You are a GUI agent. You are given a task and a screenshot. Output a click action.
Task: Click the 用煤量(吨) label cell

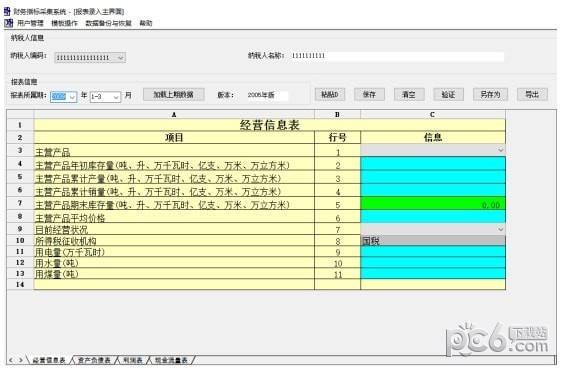pos(174,273)
